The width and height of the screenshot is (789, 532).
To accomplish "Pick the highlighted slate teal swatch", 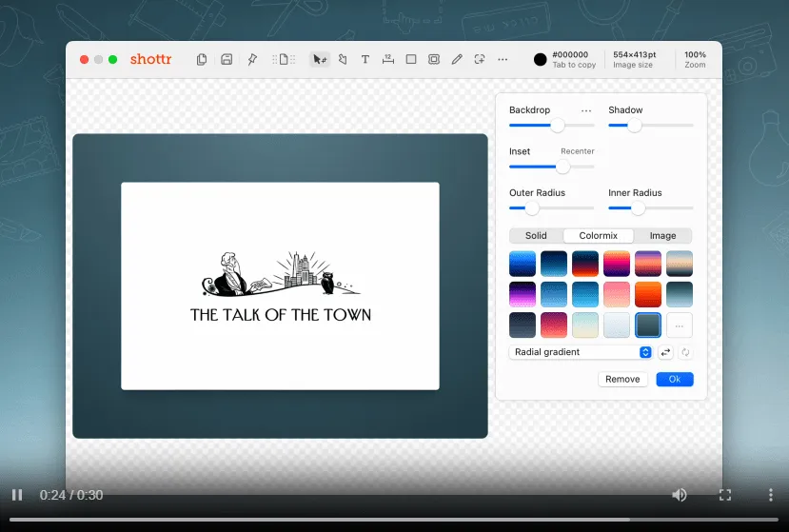I will pyautogui.click(x=647, y=325).
